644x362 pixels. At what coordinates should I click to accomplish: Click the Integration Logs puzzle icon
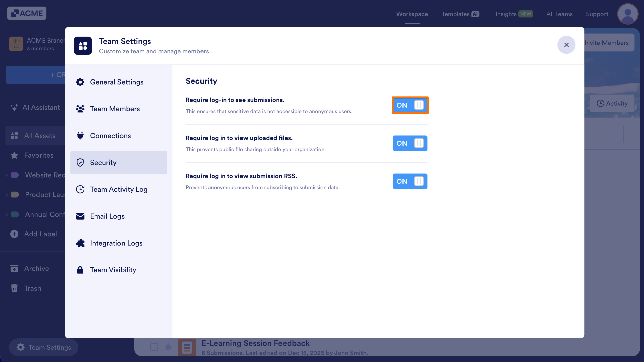pos(80,243)
